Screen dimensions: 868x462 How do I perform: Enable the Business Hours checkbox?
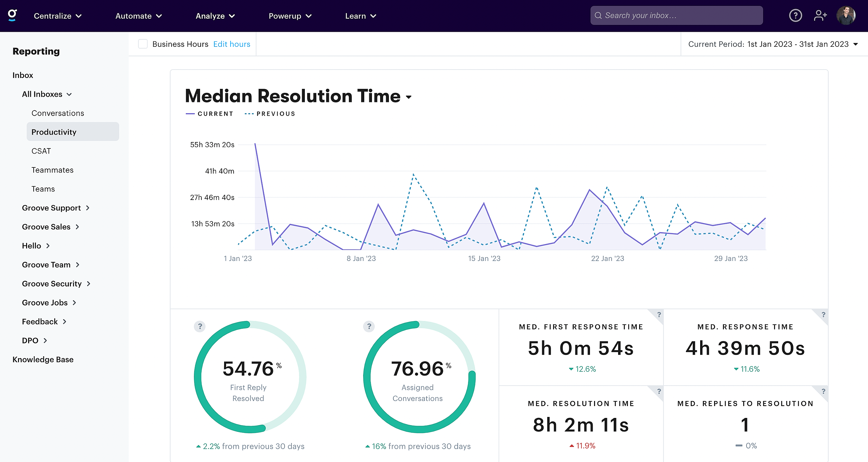[x=143, y=44]
